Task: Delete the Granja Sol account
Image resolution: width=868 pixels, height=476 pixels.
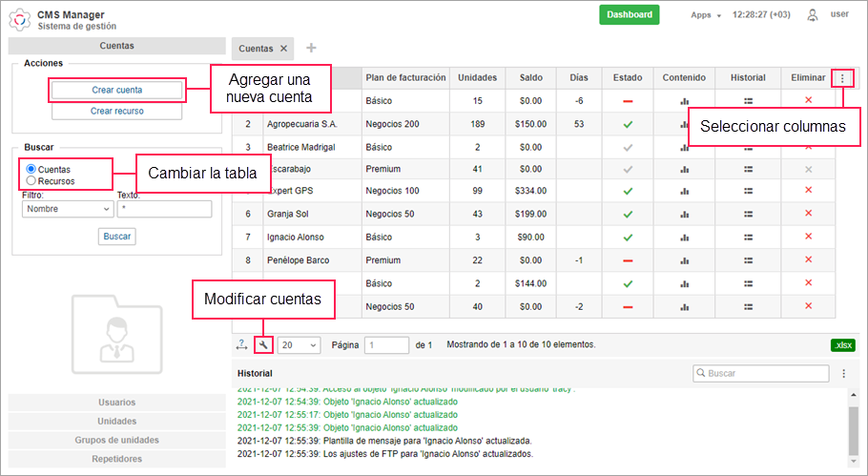Action: (x=808, y=213)
